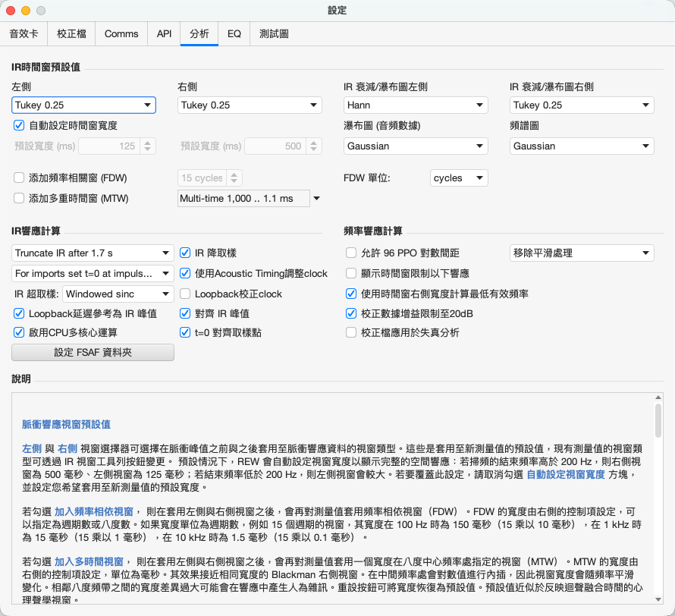Open Truncate IR after 1.7 s dropdown
Image resolution: width=675 pixels, height=616 pixels.
93,253
